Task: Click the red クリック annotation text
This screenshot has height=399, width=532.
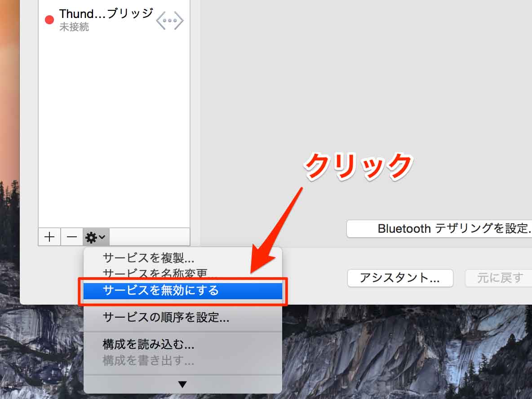Action: click(x=358, y=166)
